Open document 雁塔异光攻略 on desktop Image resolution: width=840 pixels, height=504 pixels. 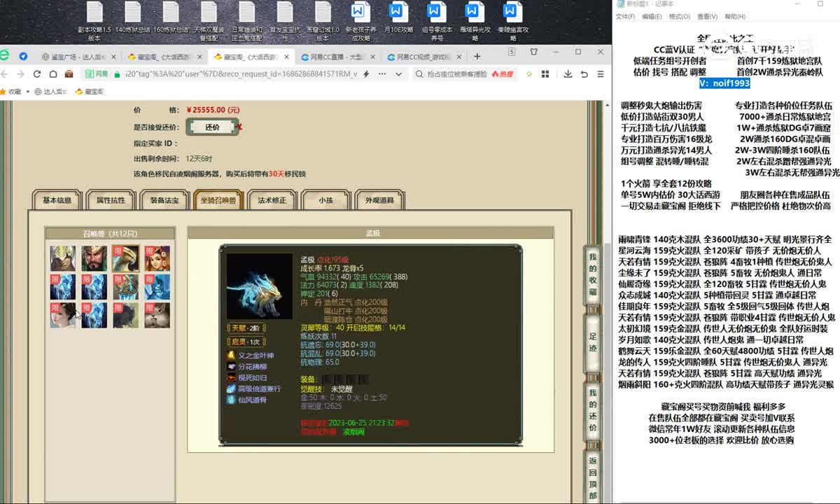pos(473,21)
